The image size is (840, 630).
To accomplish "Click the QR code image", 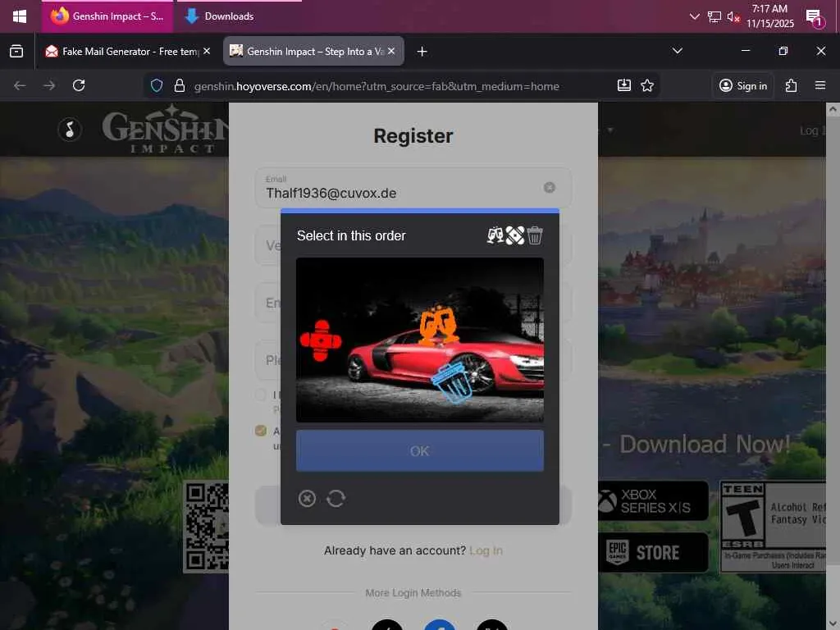I will pyautogui.click(x=206, y=527).
